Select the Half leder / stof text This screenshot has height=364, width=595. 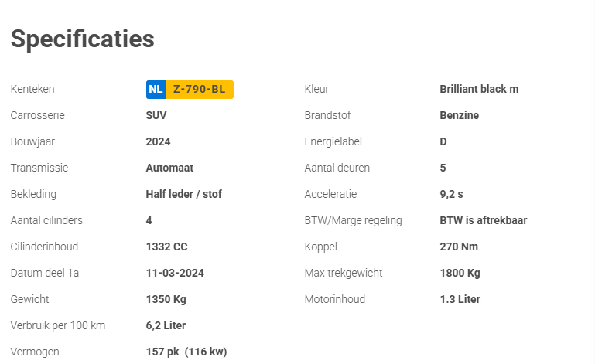pos(184,194)
